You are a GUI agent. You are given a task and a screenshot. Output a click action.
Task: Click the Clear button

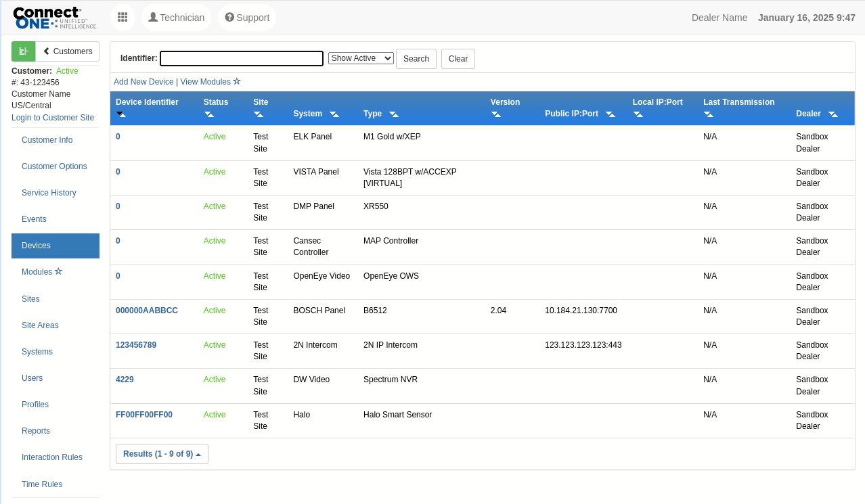click(x=458, y=59)
